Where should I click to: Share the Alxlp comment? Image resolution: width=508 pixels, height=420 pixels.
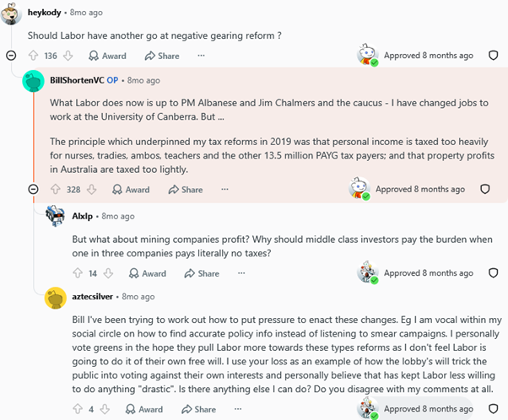coord(202,273)
